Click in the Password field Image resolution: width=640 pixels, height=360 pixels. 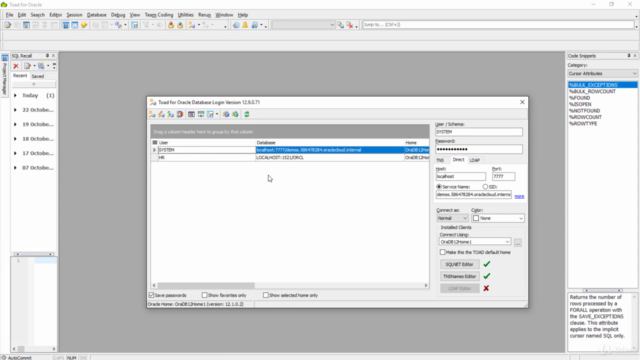(479, 149)
